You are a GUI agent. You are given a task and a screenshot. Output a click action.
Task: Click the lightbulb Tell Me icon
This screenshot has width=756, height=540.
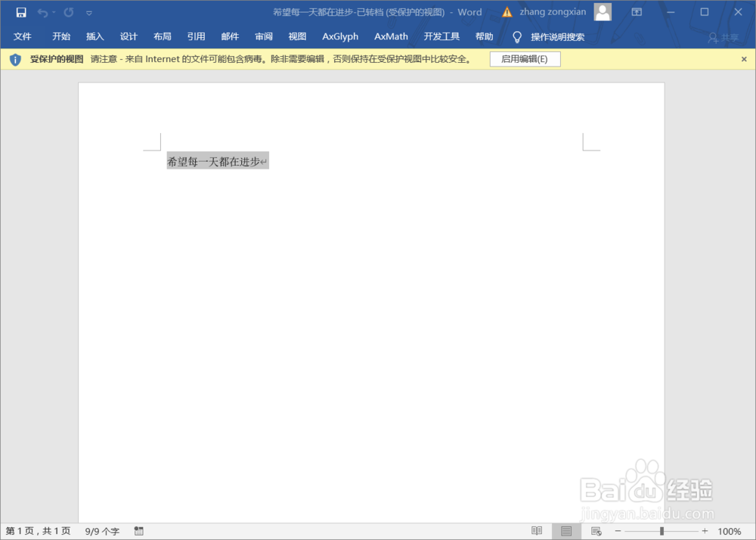click(517, 37)
